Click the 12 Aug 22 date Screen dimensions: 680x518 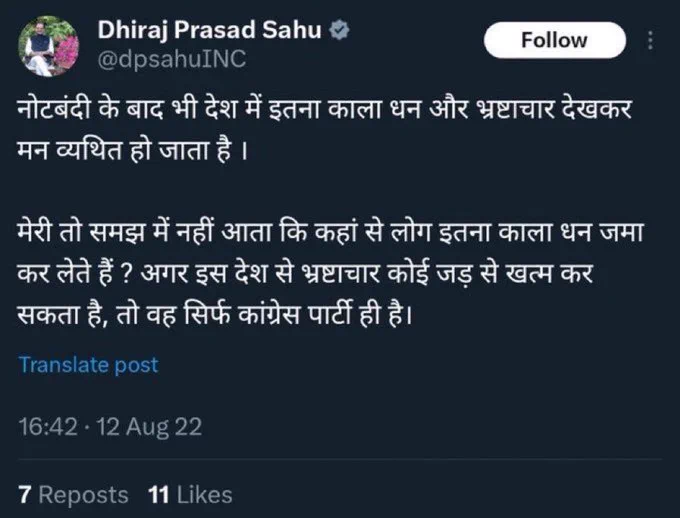149,426
